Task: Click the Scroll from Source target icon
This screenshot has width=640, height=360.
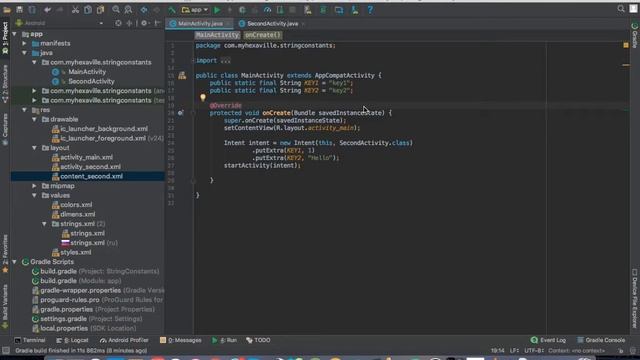Action: coord(118,23)
